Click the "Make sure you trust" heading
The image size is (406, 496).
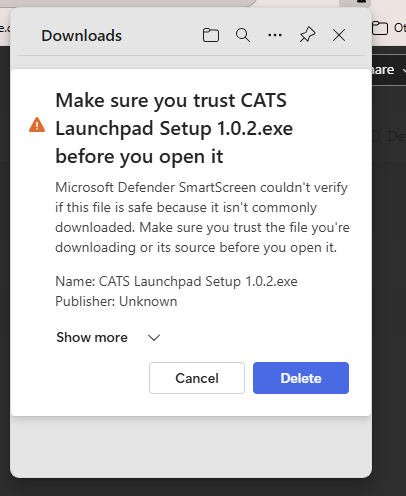(174, 128)
